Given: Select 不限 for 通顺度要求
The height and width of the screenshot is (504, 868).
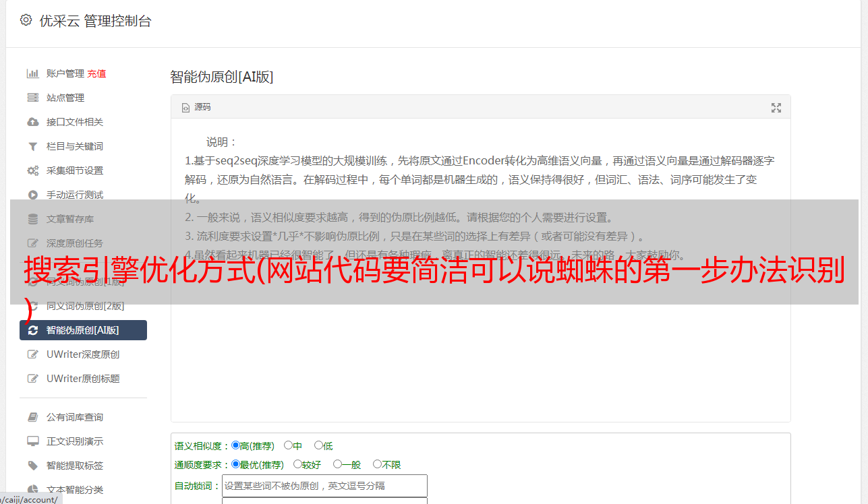Looking at the screenshot, I should (x=377, y=464).
